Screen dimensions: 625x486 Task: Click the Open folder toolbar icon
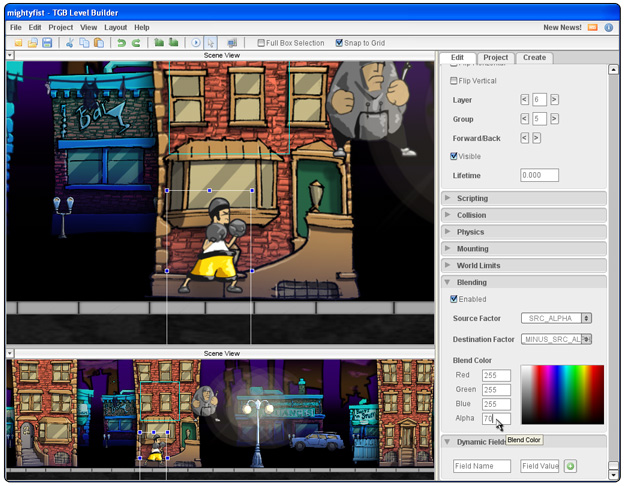pos(33,43)
